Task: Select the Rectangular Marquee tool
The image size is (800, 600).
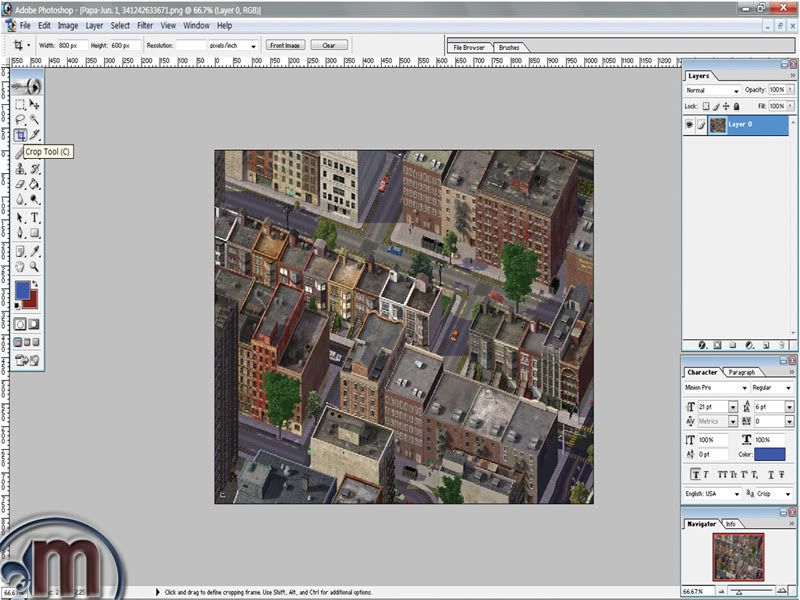Action: pyautogui.click(x=20, y=105)
